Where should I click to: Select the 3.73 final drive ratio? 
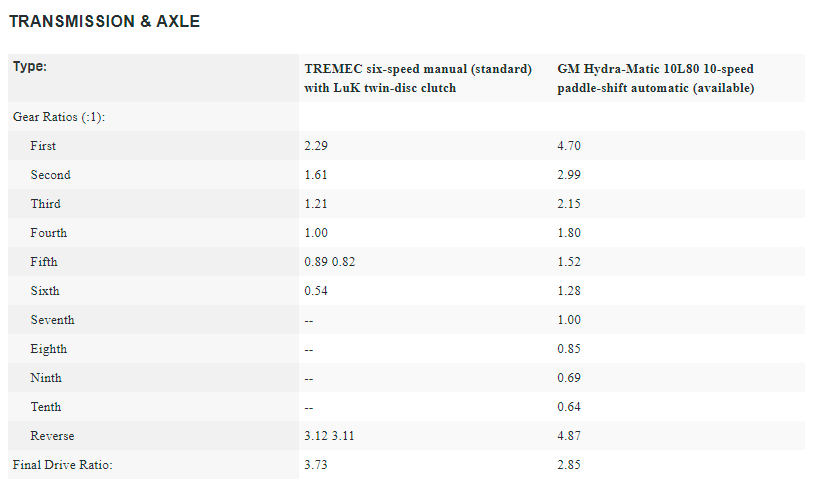point(317,465)
